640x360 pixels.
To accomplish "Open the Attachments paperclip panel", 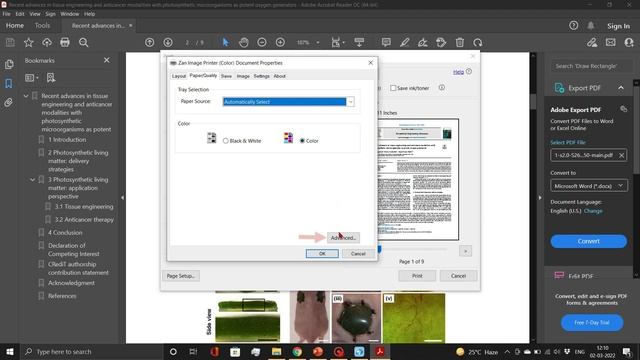I will coord(9,102).
